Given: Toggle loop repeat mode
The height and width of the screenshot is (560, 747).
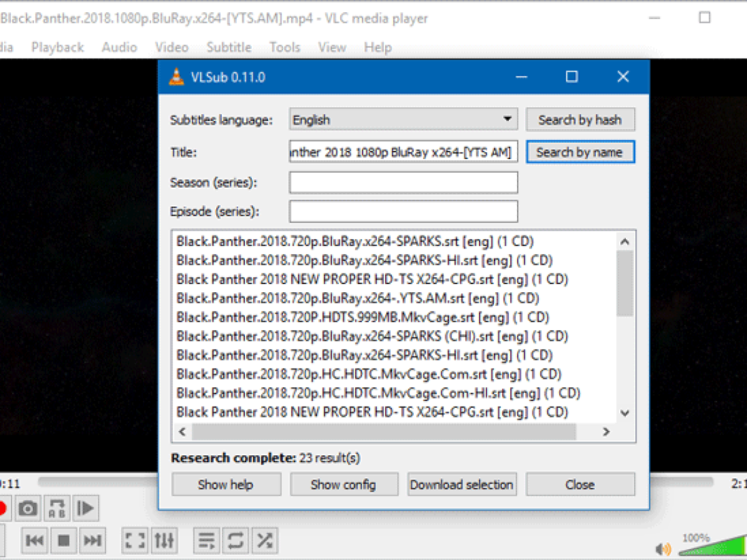Looking at the screenshot, I should click(235, 540).
